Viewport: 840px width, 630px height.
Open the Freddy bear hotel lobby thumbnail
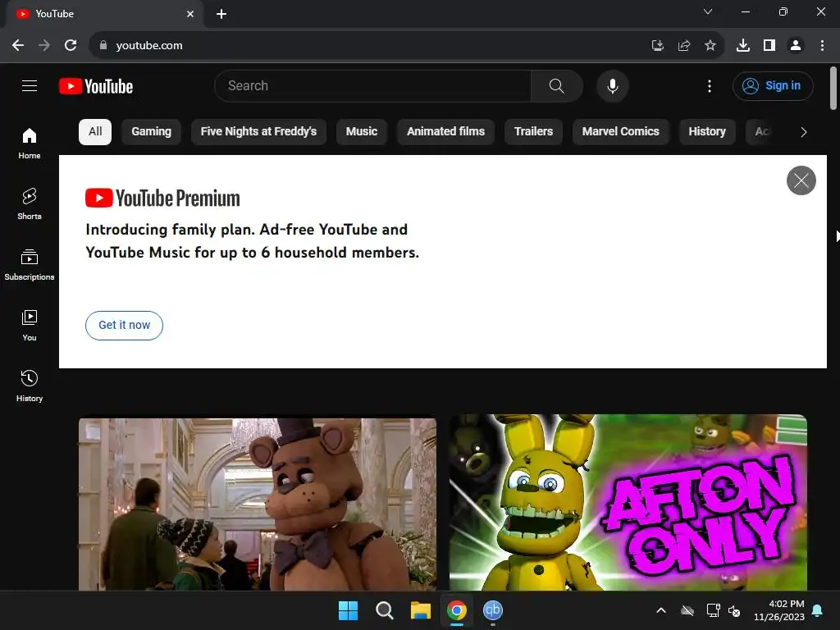pyautogui.click(x=258, y=504)
